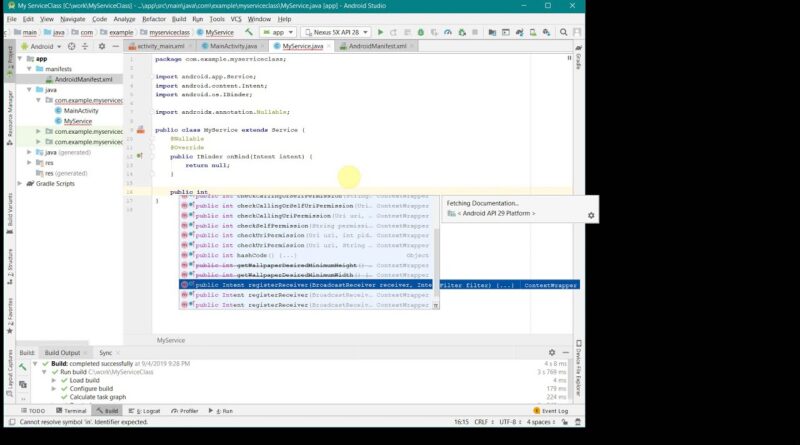Click the override gutter icon next to onBind
800x445 pixels.
click(140, 156)
